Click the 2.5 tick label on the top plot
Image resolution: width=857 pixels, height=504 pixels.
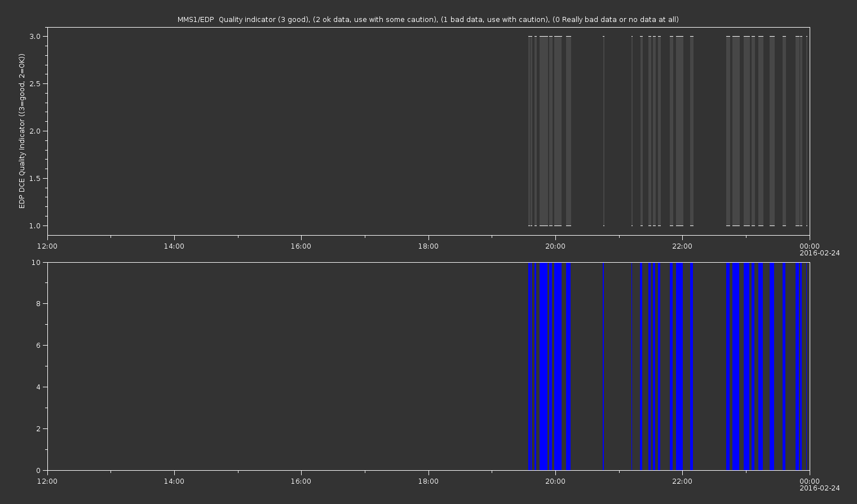pyautogui.click(x=34, y=84)
